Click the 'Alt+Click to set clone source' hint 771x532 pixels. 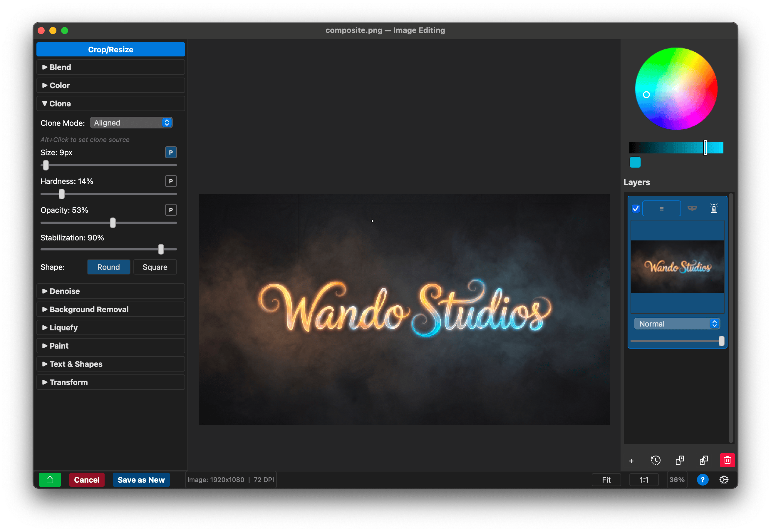pyautogui.click(x=85, y=140)
